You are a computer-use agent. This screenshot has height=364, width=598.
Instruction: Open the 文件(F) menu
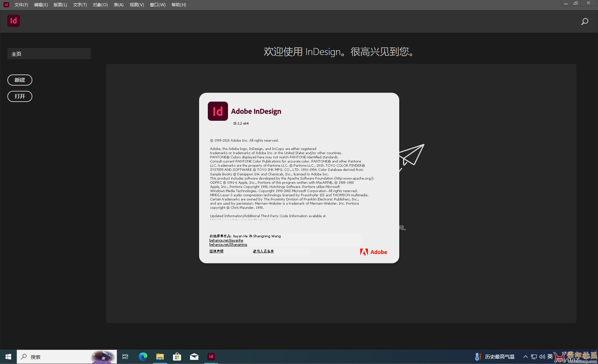point(21,5)
